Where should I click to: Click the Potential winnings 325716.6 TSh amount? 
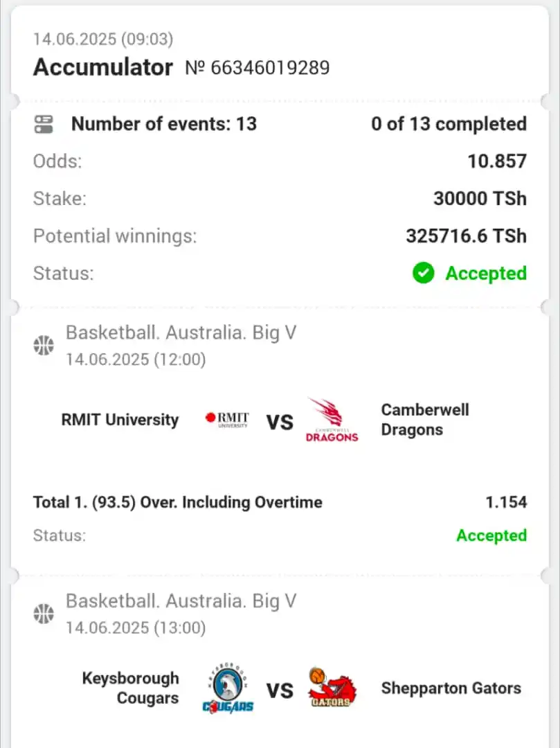466,236
